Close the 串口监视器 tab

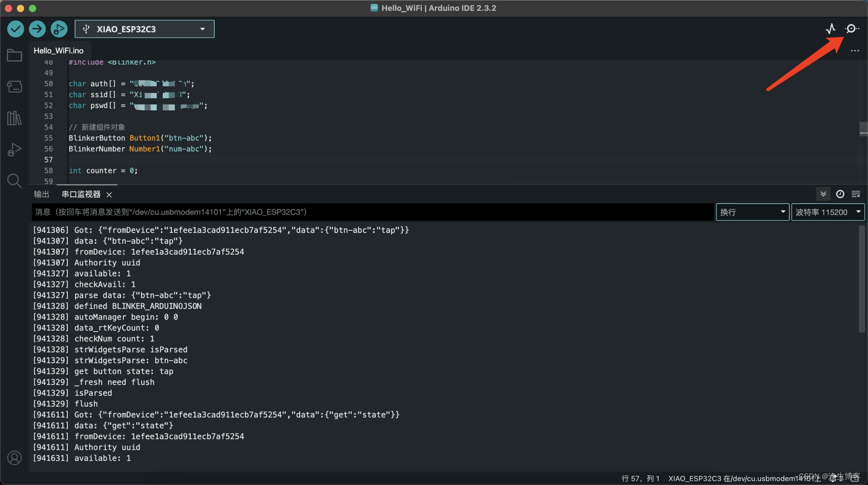(109, 195)
